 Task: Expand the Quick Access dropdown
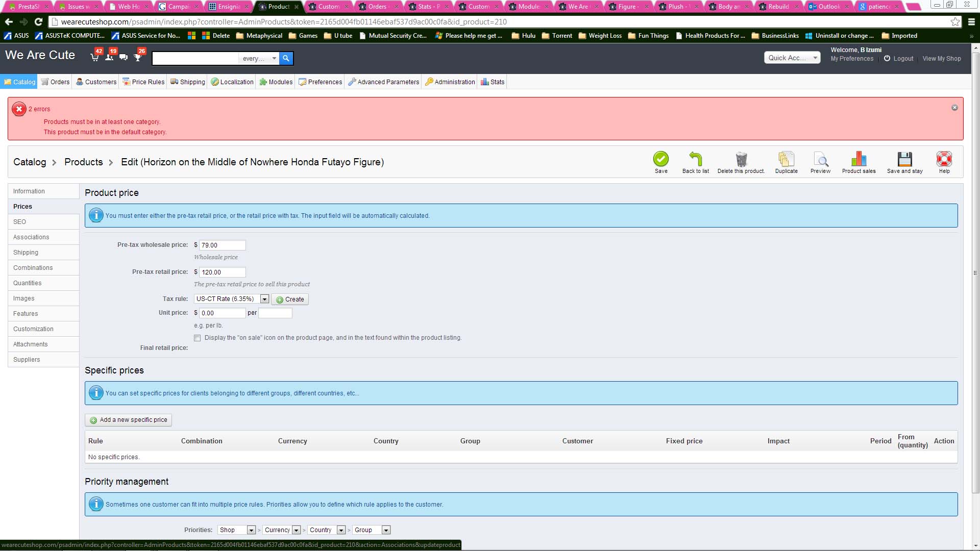click(792, 58)
